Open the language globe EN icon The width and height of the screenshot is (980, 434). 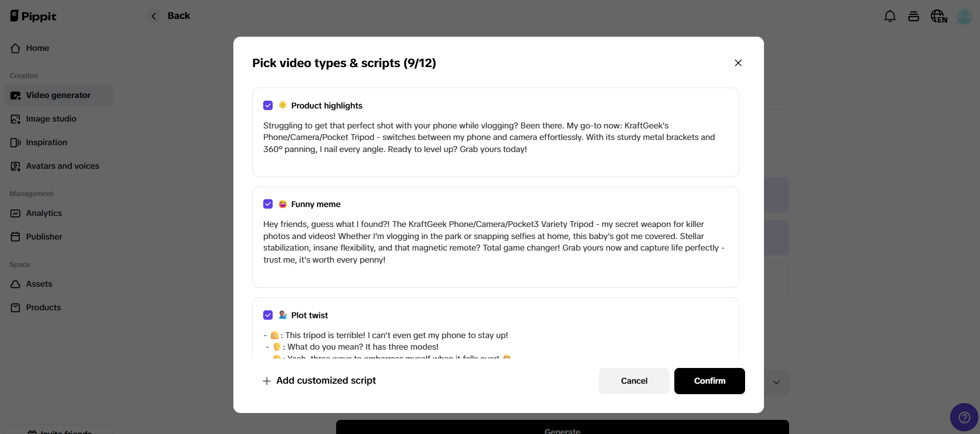tap(939, 16)
